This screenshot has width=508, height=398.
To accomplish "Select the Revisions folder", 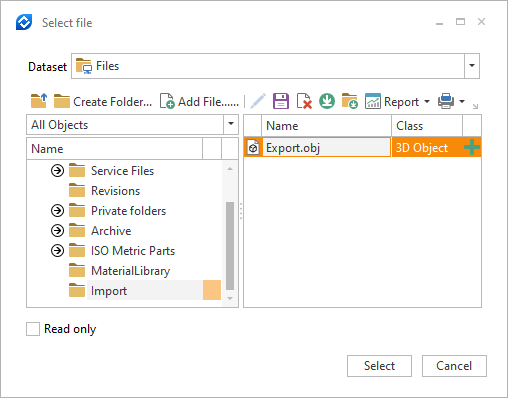I will pyautogui.click(x=115, y=191).
